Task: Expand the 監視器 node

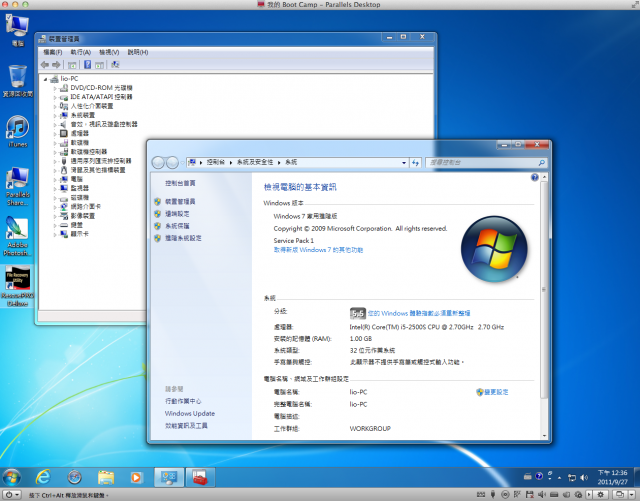Action: point(55,188)
